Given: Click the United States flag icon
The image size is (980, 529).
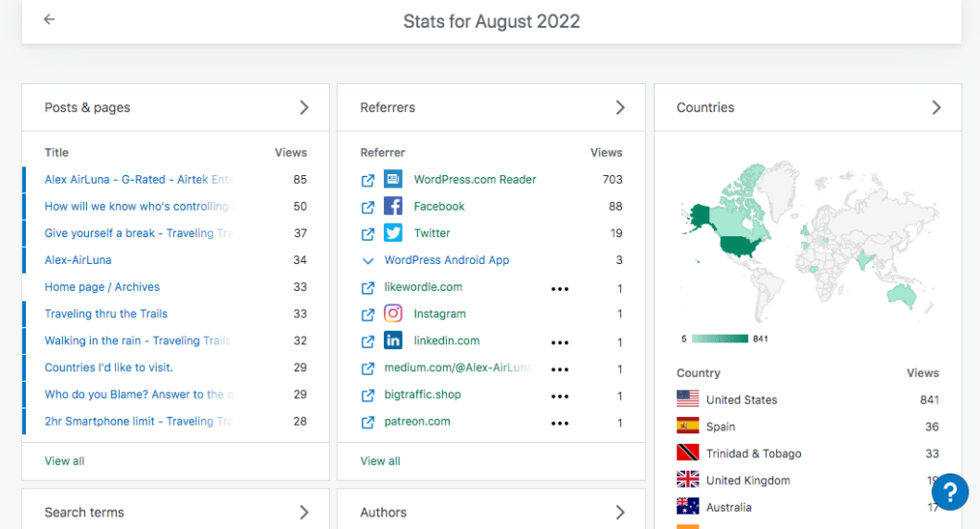Looking at the screenshot, I should pyautogui.click(x=687, y=400).
